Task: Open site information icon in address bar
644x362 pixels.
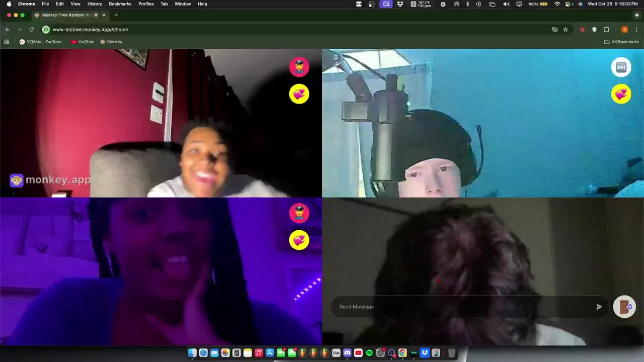Action: (x=46, y=30)
